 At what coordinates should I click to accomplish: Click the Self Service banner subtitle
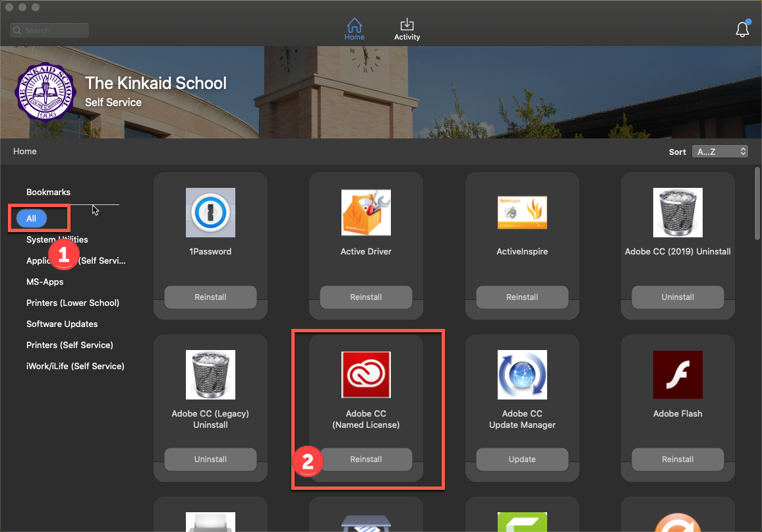(x=113, y=103)
